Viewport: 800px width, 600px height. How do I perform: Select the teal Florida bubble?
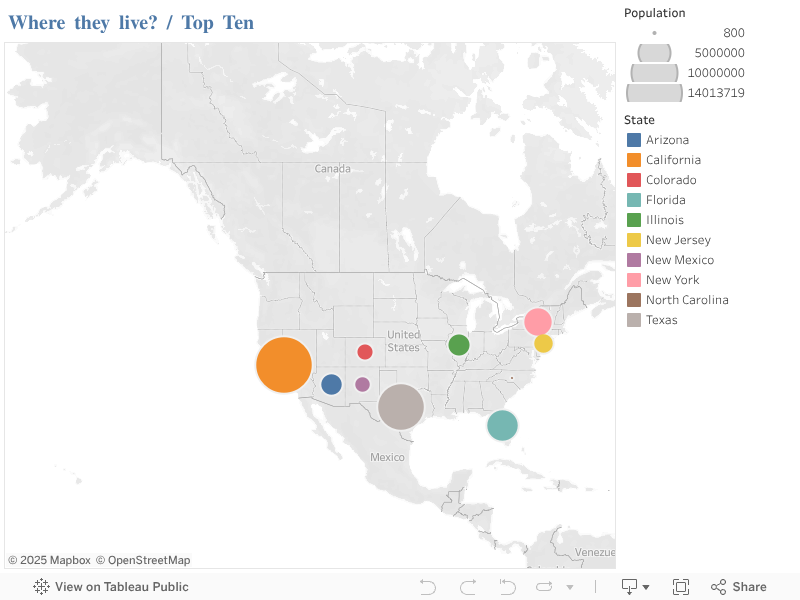[x=503, y=425]
